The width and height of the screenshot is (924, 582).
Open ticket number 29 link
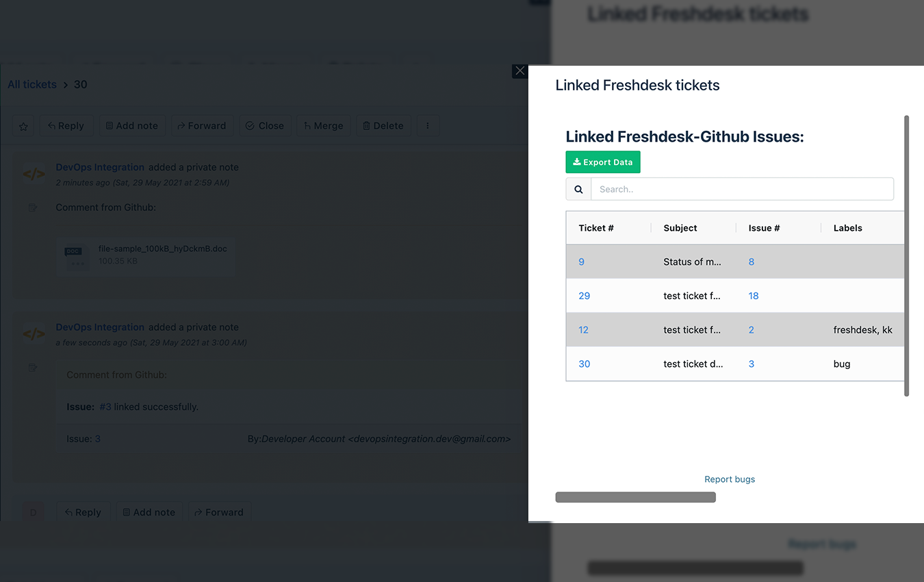tap(584, 296)
